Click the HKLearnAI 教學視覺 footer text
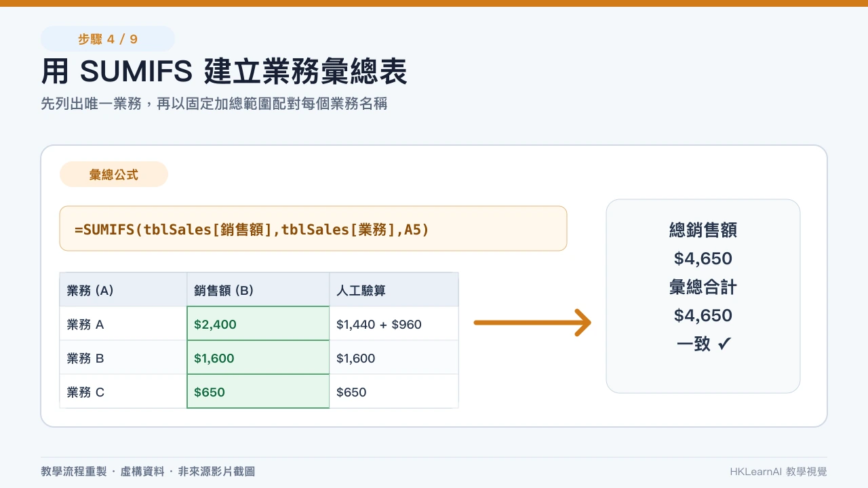The image size is (868, 488). click(x=778, y=472)
